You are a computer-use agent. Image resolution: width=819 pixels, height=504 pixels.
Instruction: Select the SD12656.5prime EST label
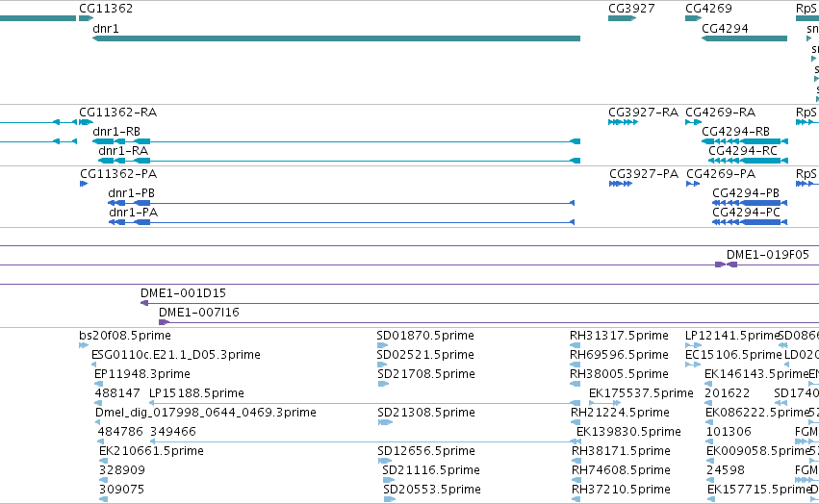(426, 451)
